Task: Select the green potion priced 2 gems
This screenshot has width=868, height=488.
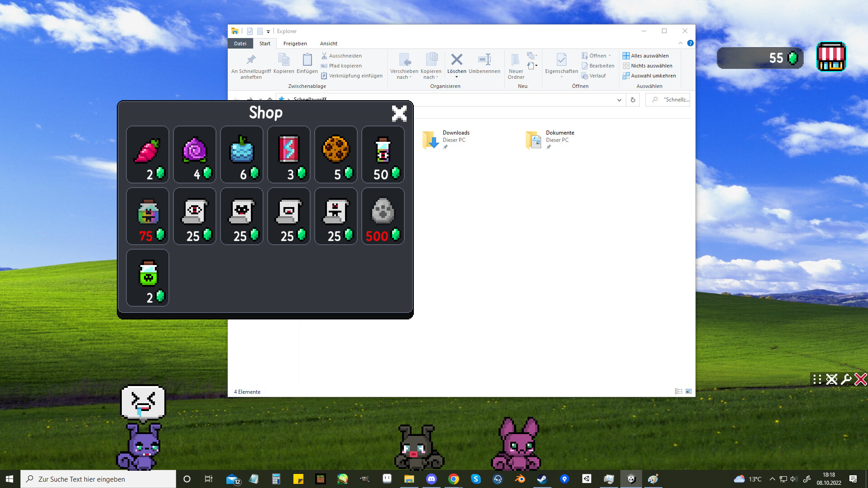Action: [147, 278]
